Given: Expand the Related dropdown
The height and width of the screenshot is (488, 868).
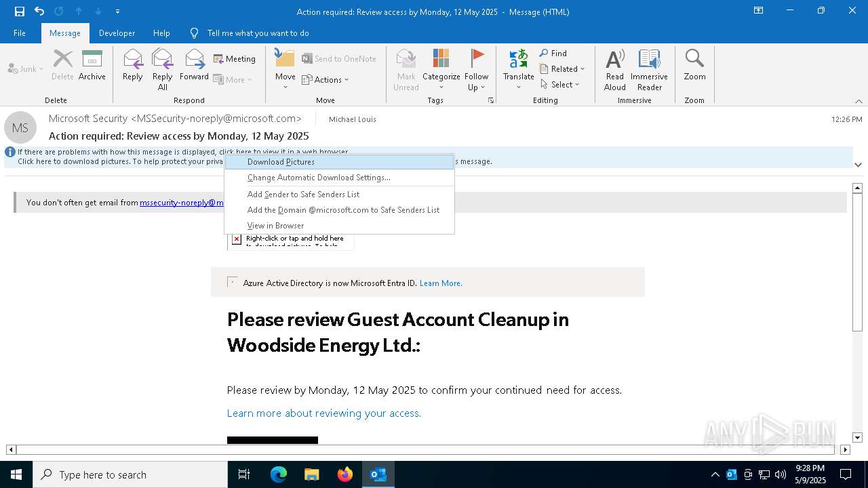Looking at the screenshot, I should tap(562, 69).
